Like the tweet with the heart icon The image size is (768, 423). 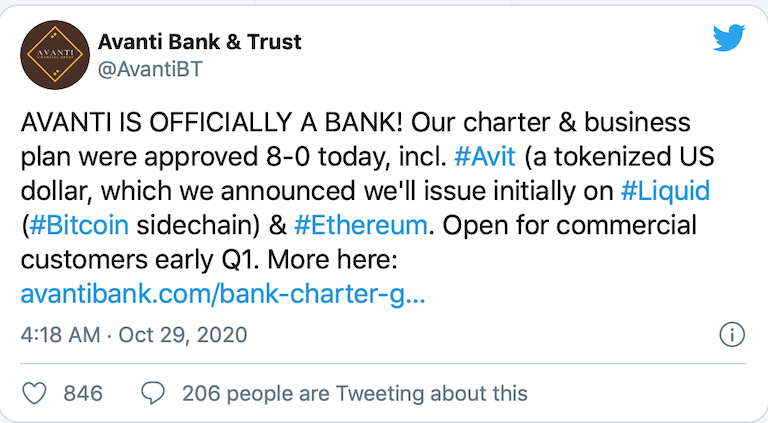[x=35, y=393]
